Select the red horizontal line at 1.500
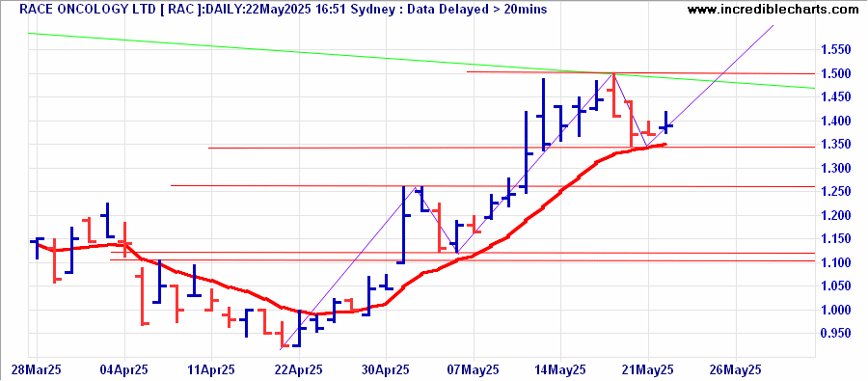Screen dimensions: 868x381 [x=640, y=72]
